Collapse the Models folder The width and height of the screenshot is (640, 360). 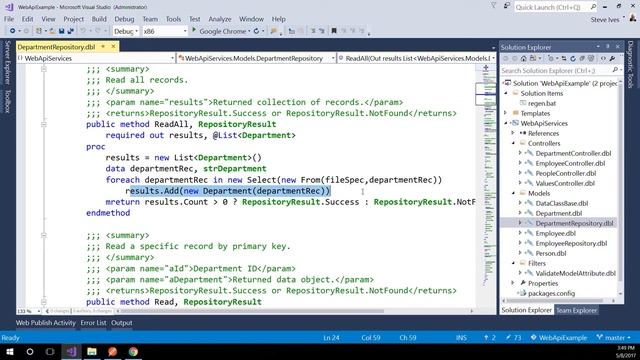click(x=513, y=193)
